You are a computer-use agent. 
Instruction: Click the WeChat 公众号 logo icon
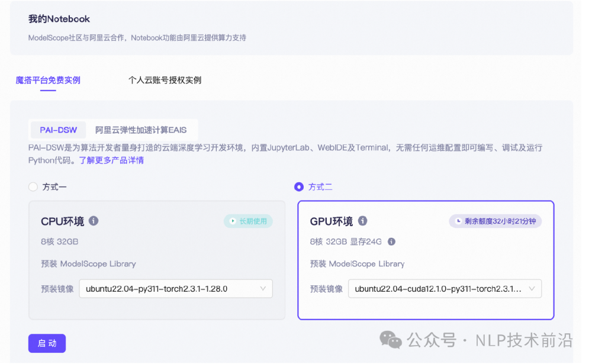point(392,340)
